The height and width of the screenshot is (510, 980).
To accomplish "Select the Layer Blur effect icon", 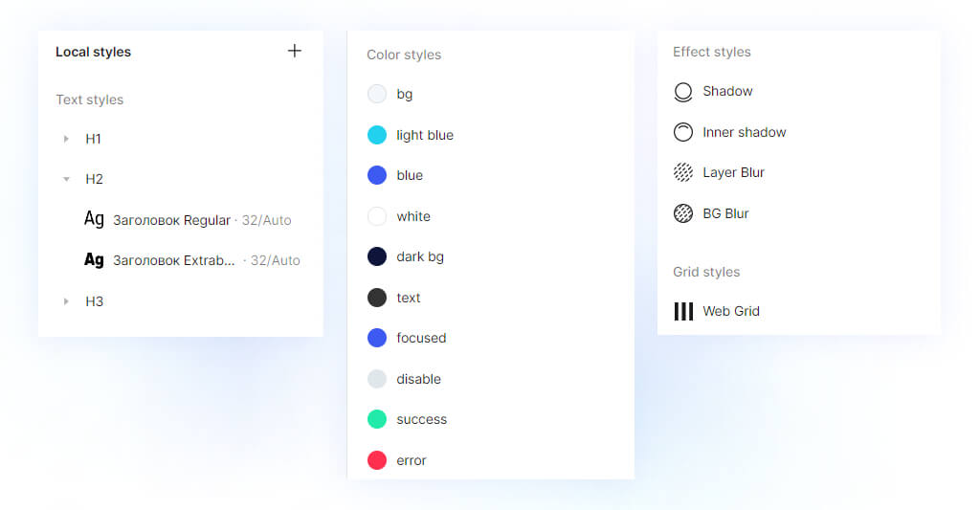I will (683, 172).
